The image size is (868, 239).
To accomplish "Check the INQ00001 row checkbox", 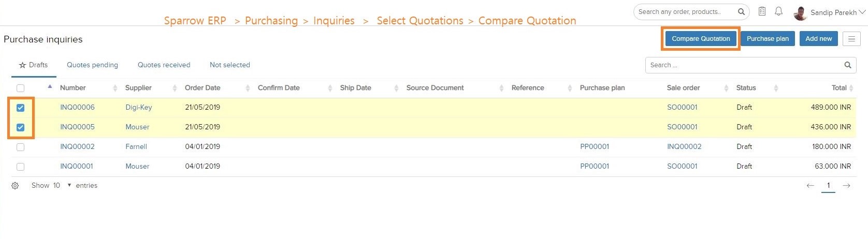I will pyautogui.click(x=20, y=167).
